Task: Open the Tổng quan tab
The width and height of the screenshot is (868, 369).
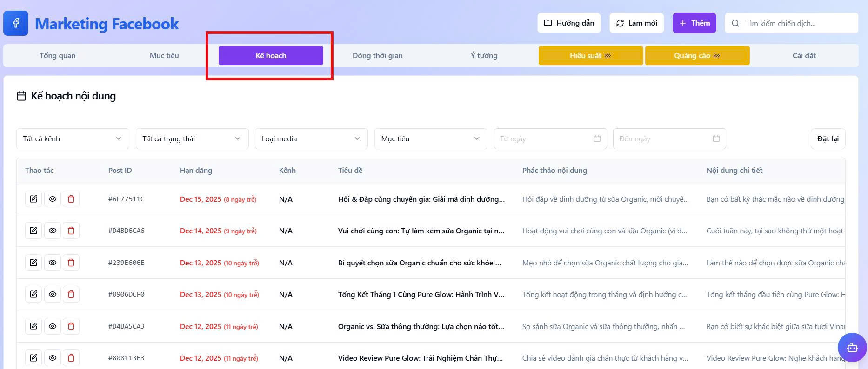Action: click(x=58, y=56)
